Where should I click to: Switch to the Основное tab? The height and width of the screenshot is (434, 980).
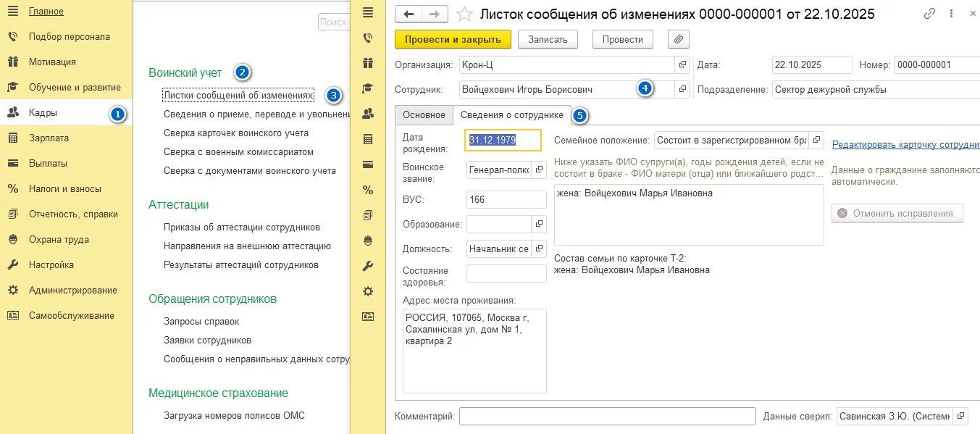coord(424,114)
